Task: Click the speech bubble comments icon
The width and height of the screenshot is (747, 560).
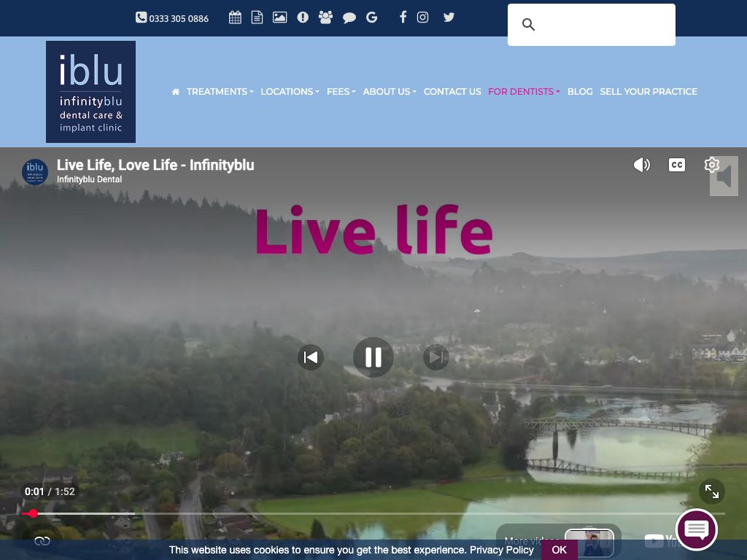Action: 349,18
